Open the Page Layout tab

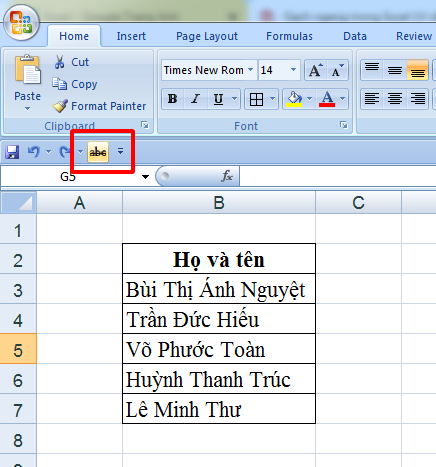click(207, 36)
